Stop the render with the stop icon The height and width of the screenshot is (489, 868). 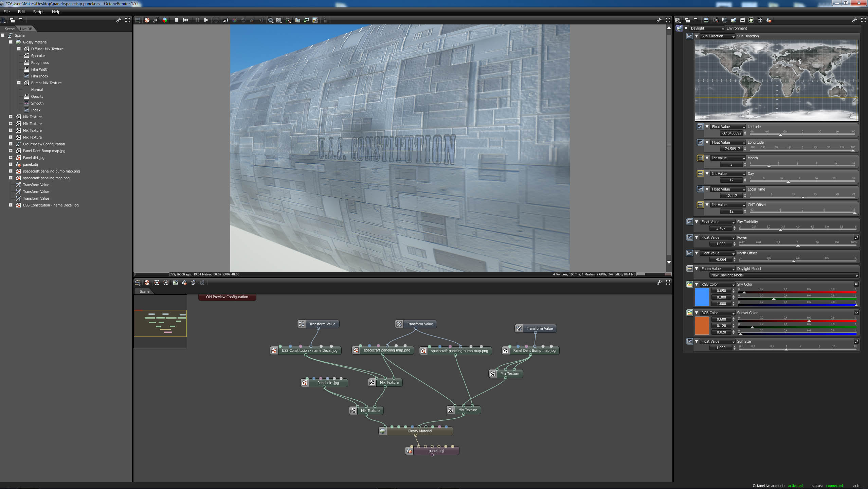coord(177,20)
